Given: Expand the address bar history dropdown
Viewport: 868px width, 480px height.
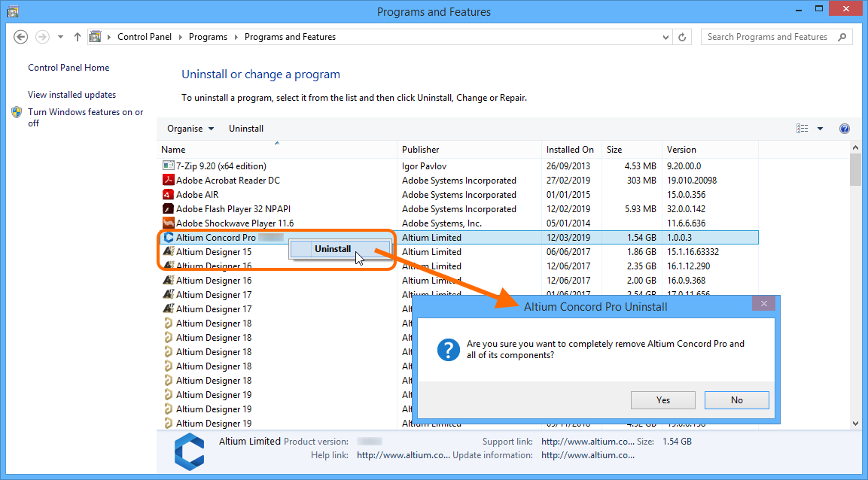Looking at the screenshot, I should pos(665,37).
